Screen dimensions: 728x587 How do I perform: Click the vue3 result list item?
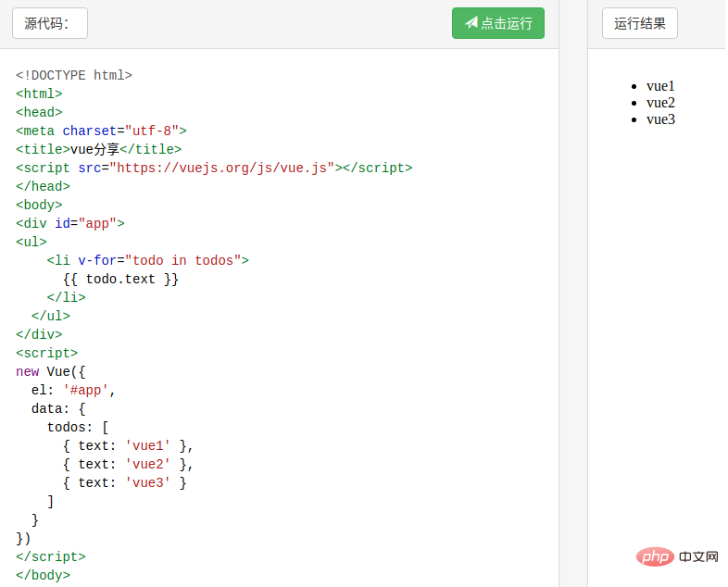[x=660, y=119]
